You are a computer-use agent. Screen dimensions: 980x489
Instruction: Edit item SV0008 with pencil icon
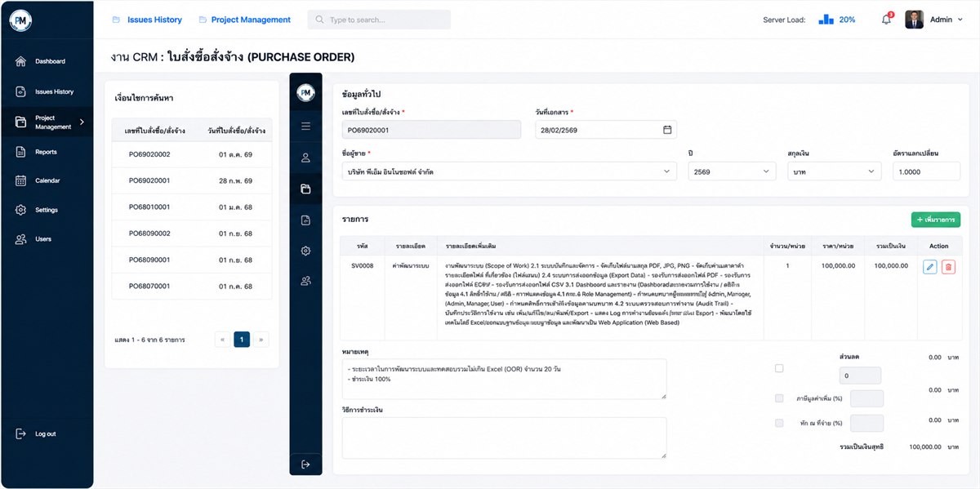(929, 267)
